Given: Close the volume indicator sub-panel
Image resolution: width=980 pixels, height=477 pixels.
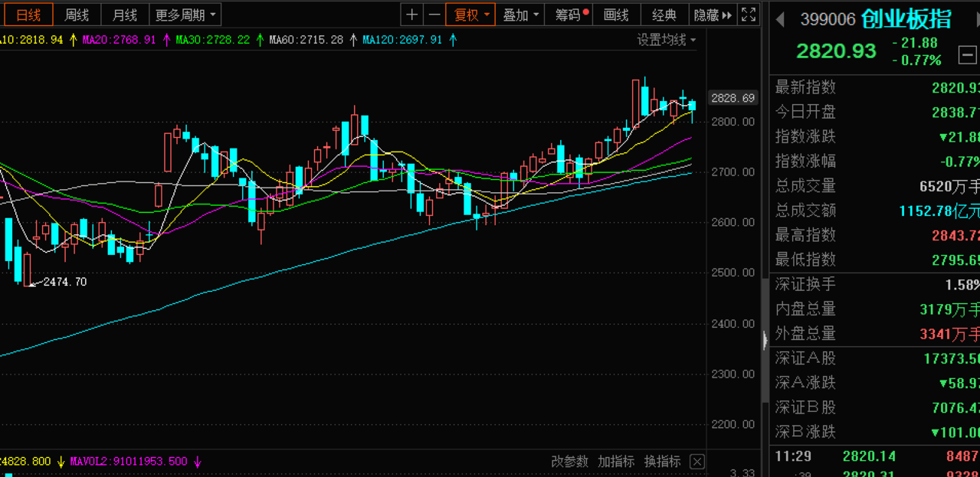Looking at the screenshot, I should [696, 462].
